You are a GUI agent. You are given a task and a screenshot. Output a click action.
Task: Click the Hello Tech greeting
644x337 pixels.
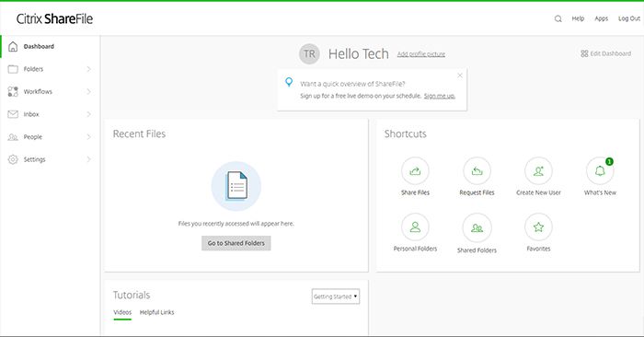(x=359, y=53)
